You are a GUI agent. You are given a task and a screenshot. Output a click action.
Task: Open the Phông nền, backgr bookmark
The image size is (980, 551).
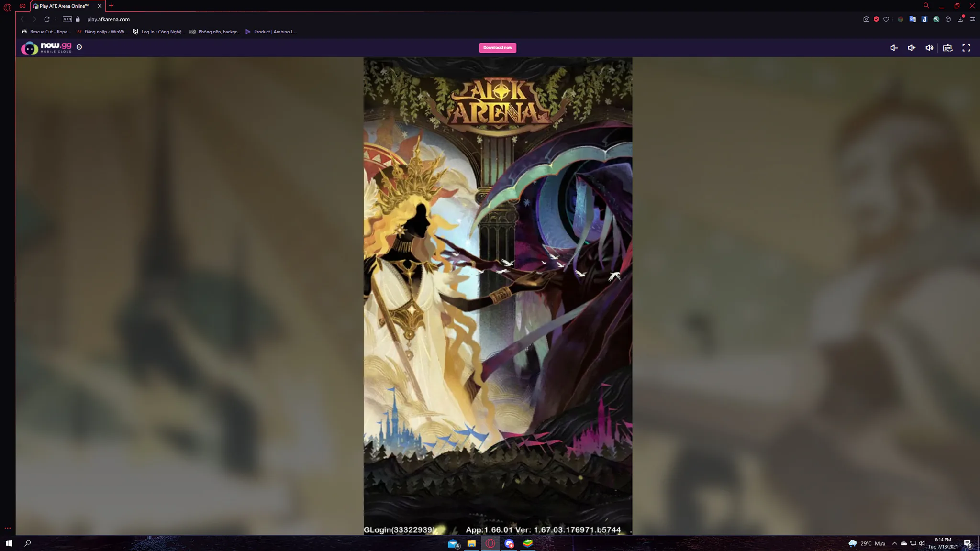pos(215,32)
